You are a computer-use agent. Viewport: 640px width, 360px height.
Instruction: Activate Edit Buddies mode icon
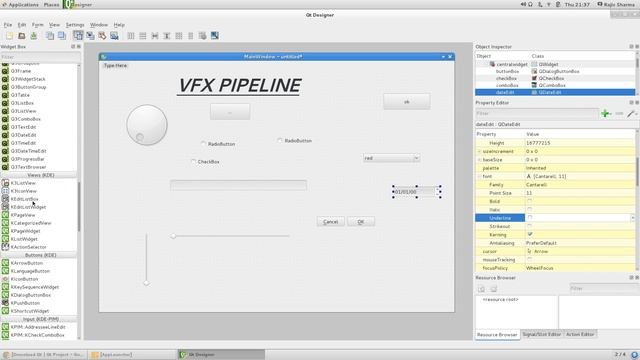102,36
